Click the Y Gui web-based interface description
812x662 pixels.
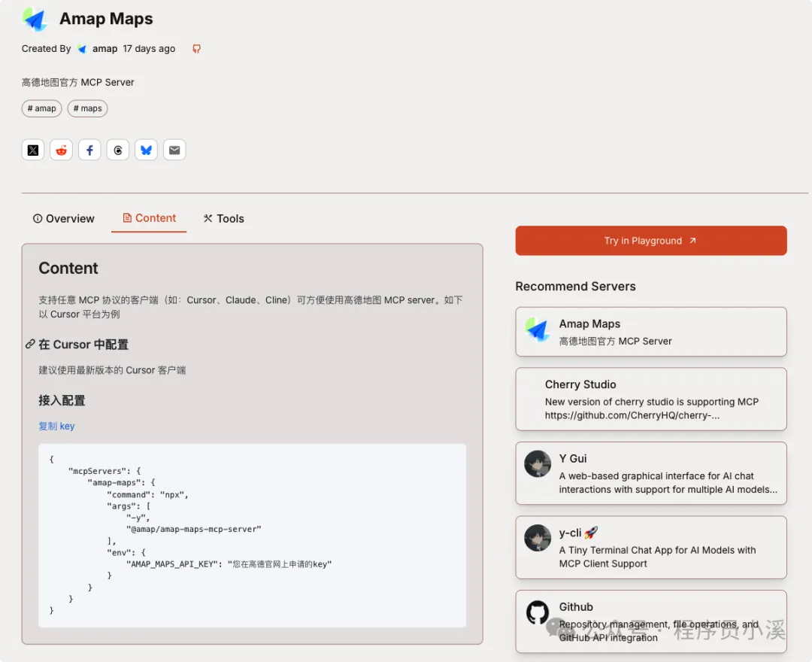tap(668, 483)
